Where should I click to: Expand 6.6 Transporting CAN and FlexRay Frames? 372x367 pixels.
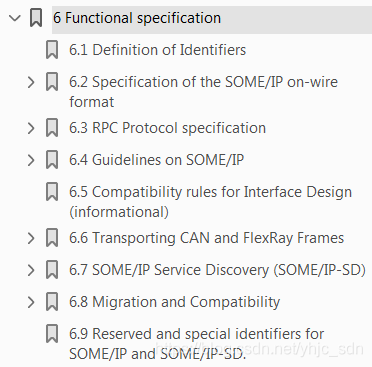31,238
